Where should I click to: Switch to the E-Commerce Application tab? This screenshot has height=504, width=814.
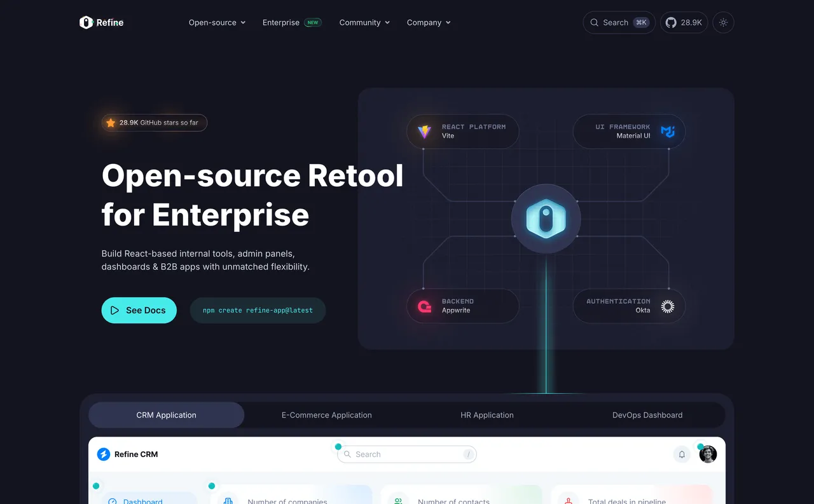point(326,415)
